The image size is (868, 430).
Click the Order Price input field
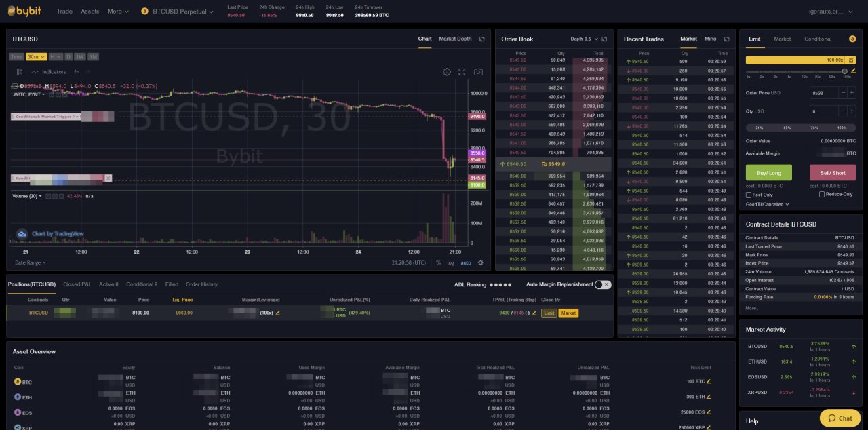point(824,93)
